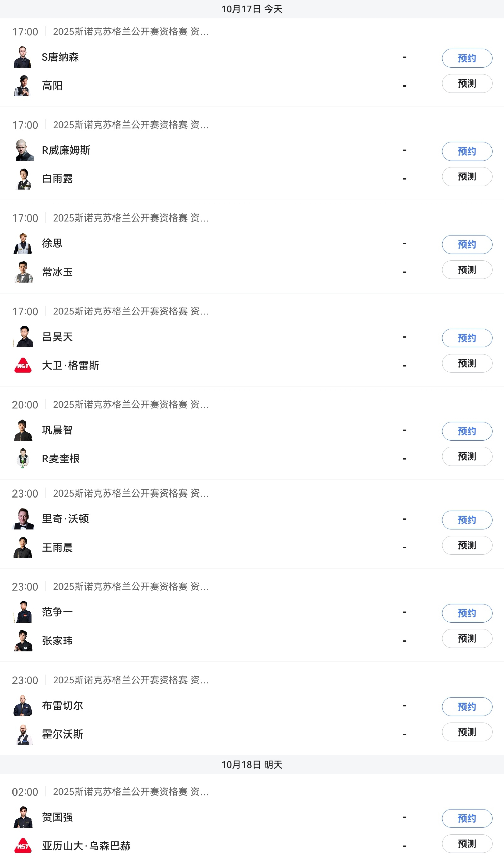Click 张家玮 player avatar
Image resolution: width=504 pixels, height=868 pixels.
[x=23, y=641]
